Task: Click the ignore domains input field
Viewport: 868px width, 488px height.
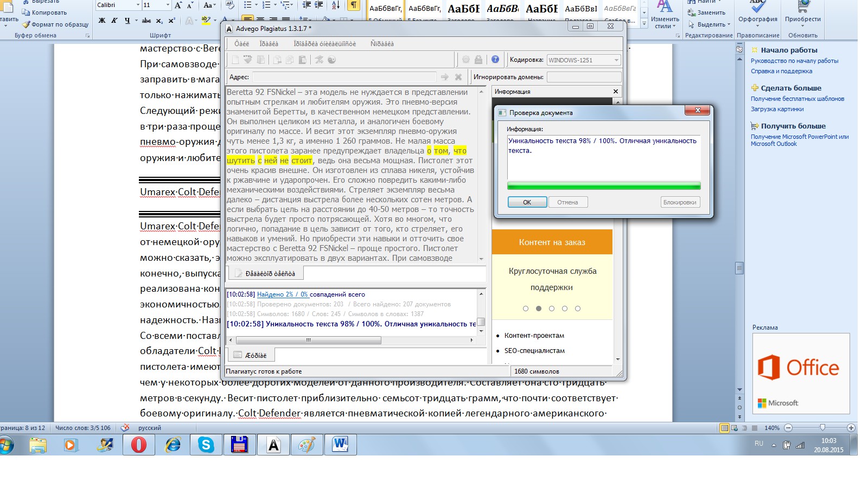Action: pyautogui.click(x=584, y=77)
